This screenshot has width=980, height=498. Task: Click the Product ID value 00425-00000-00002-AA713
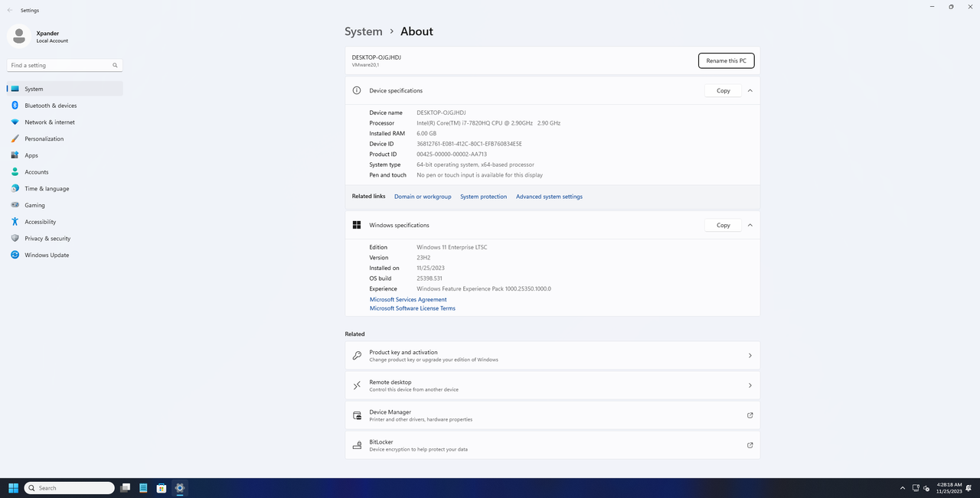tap(452, 155)
